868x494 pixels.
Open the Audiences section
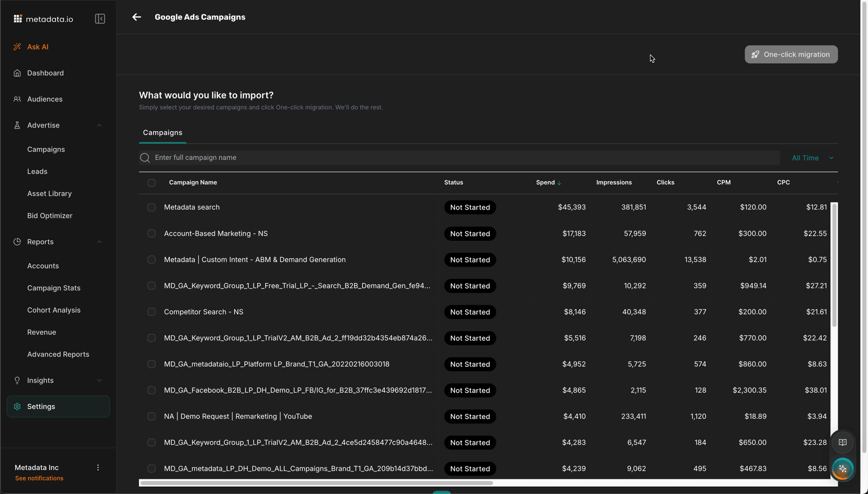[46, 99]
